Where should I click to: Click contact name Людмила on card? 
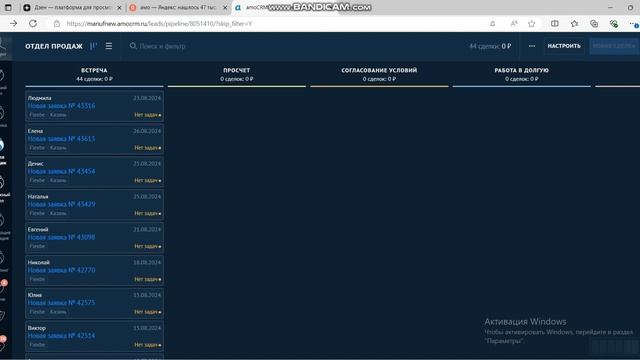tap(40, 98)
